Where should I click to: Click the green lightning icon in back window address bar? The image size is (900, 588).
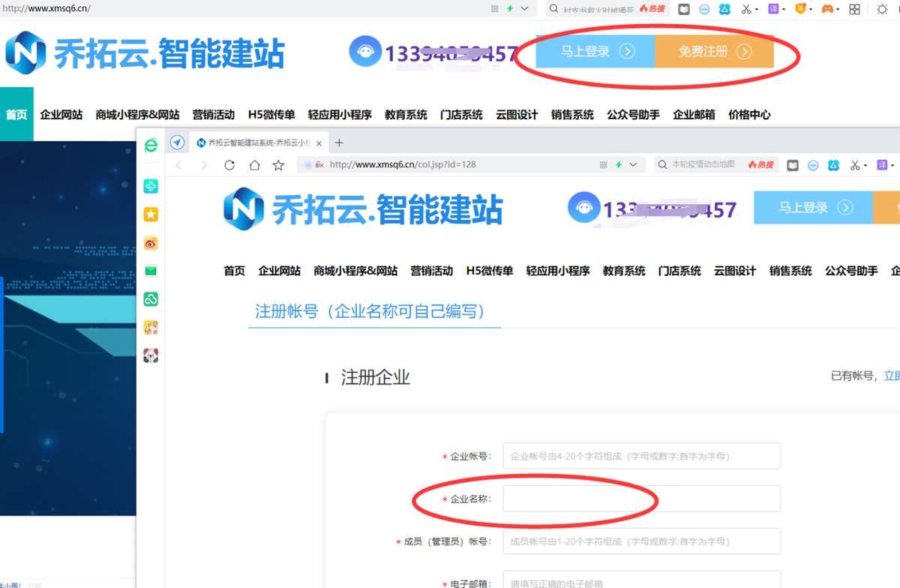click(x=510, y=9)
